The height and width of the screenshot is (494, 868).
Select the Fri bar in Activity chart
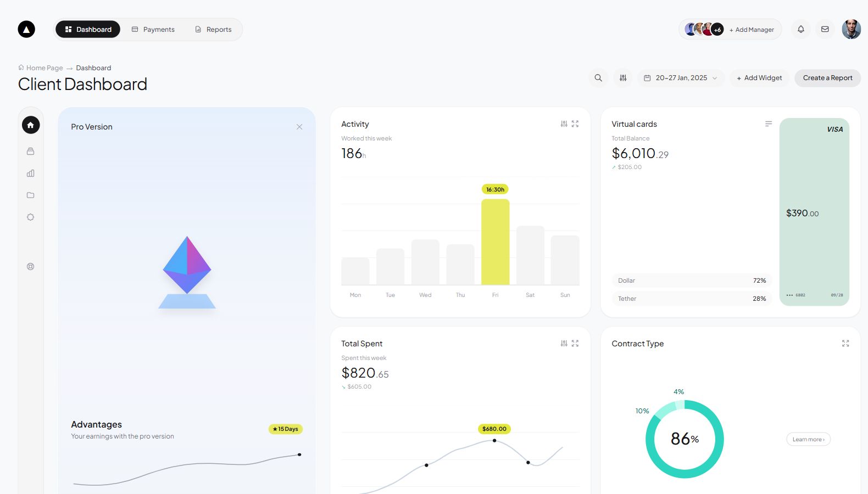(x=496, y=242)
